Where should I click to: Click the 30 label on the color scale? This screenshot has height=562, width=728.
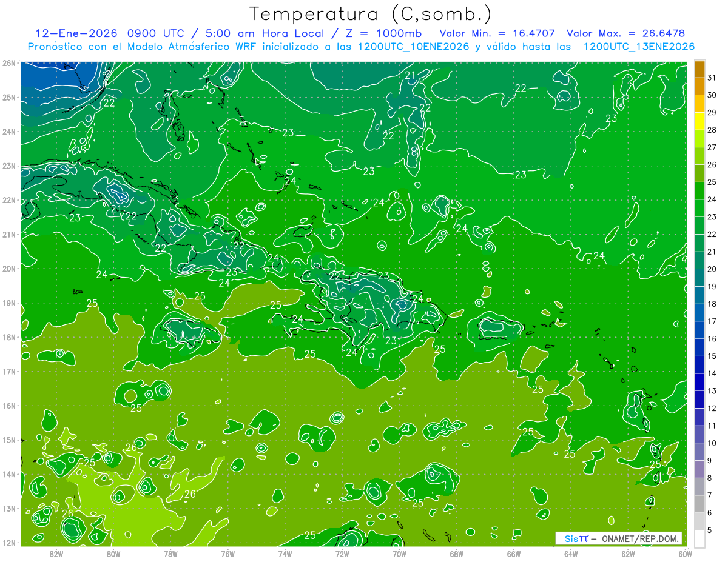(712, 95)
